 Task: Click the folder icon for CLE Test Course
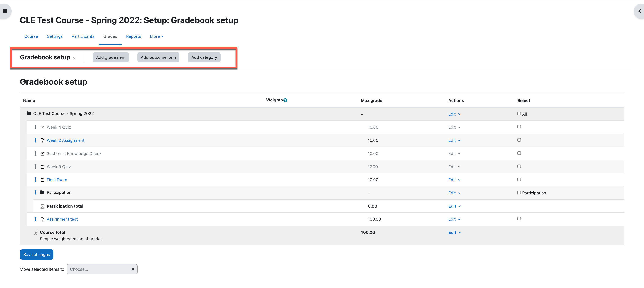coord(29,113)
